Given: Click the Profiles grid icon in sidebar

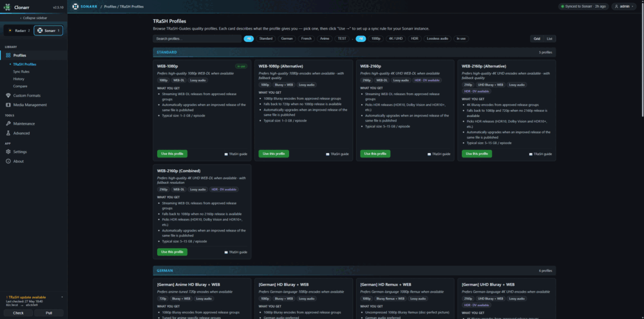Looking at the screenshot, I should point(8,55).
